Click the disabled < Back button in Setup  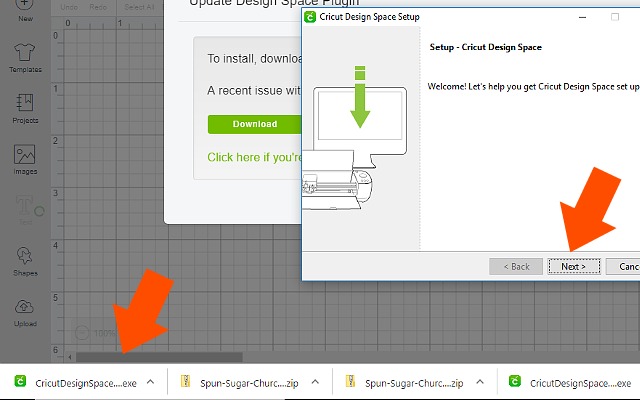click(x=516, y=267)
